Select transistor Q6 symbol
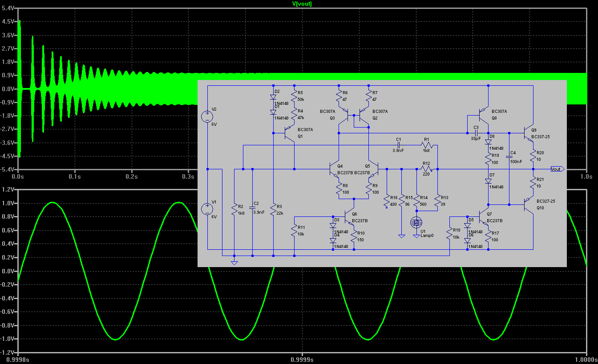Viewport: 598px width, 364px height. coord(349,217)
